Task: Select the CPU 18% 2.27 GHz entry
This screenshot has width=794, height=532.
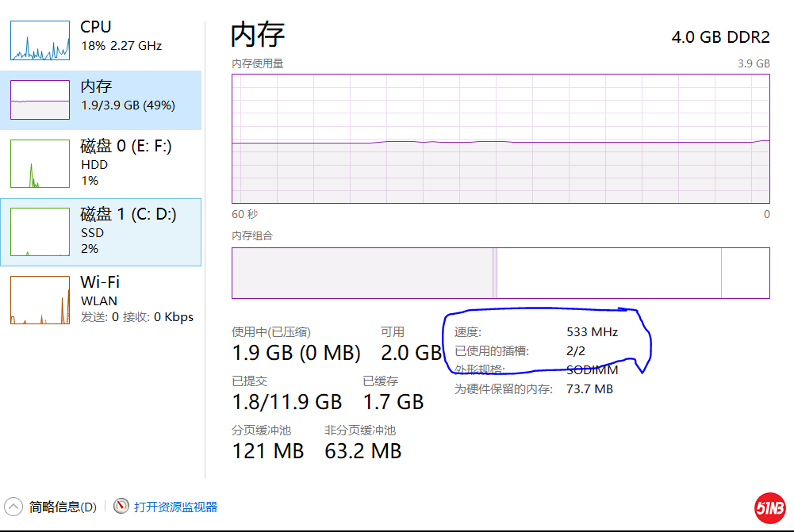Action: (121, 36)
